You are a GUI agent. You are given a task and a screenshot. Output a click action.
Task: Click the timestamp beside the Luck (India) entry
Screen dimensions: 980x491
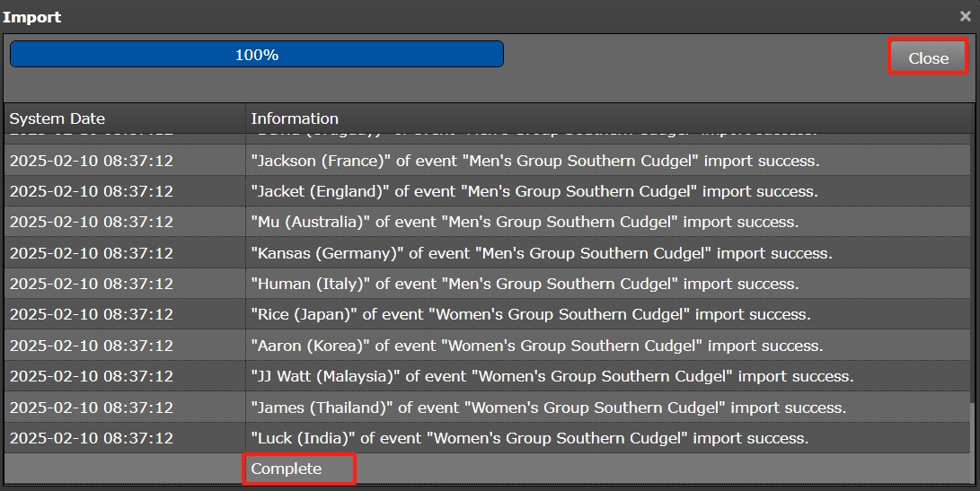coord(91,438)
